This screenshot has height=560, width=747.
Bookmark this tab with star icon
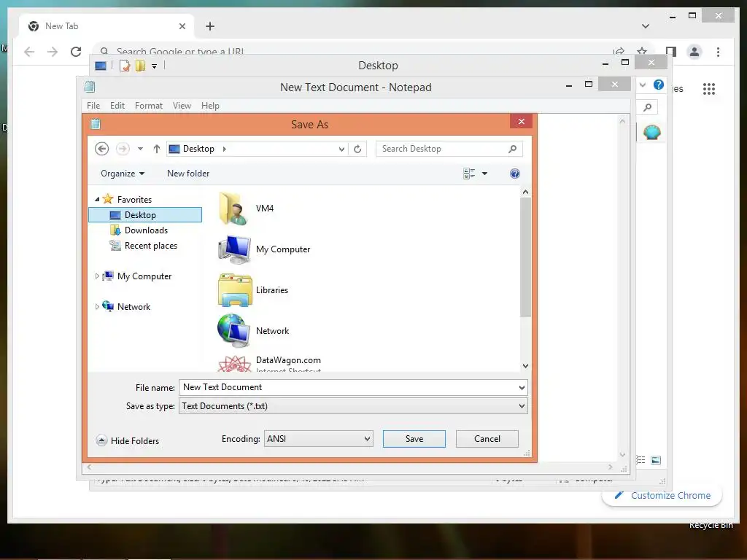[642, 51]
